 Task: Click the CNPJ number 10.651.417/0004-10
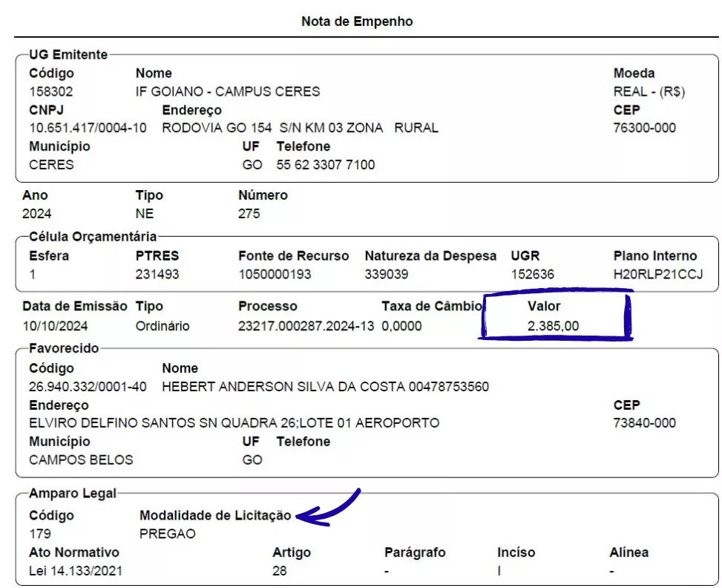pyautogui.click(x=88, y=128)
